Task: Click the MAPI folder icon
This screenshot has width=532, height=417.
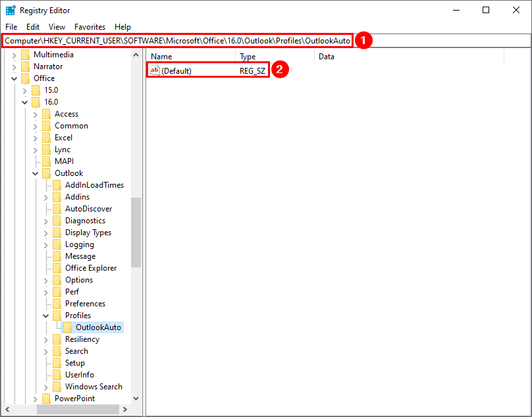Action: point(46,161)
